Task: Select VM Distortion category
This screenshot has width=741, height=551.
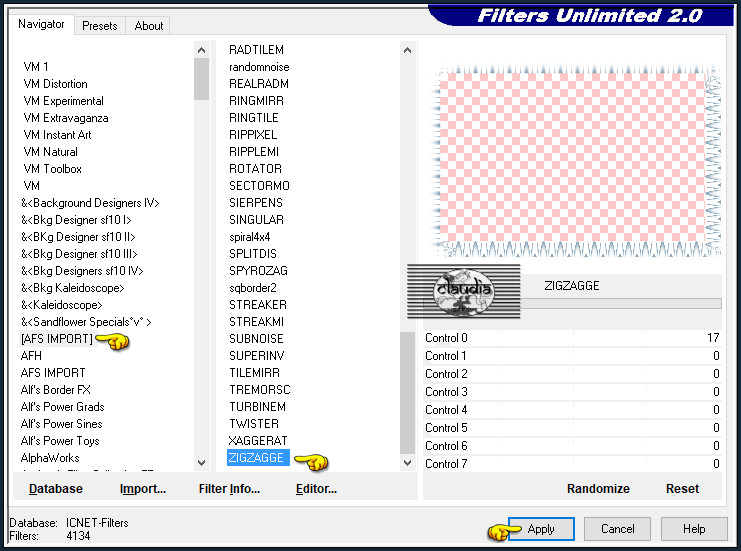Action: coord(55,84)
